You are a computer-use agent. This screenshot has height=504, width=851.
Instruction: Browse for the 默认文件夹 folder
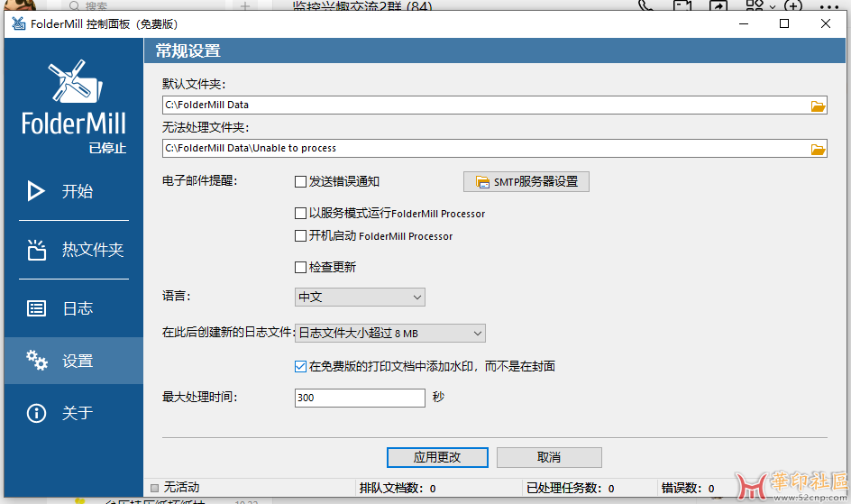pyautogui.click(x=818, y=105)
